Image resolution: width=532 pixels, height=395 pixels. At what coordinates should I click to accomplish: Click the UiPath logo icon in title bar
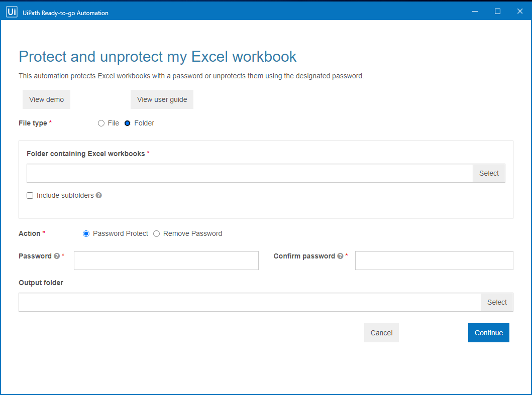tap(12, 12)
